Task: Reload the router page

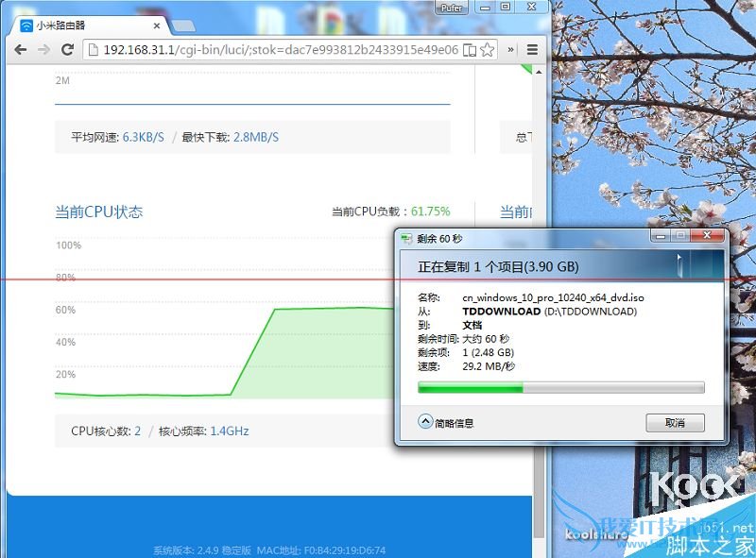Action: (67, 50)
